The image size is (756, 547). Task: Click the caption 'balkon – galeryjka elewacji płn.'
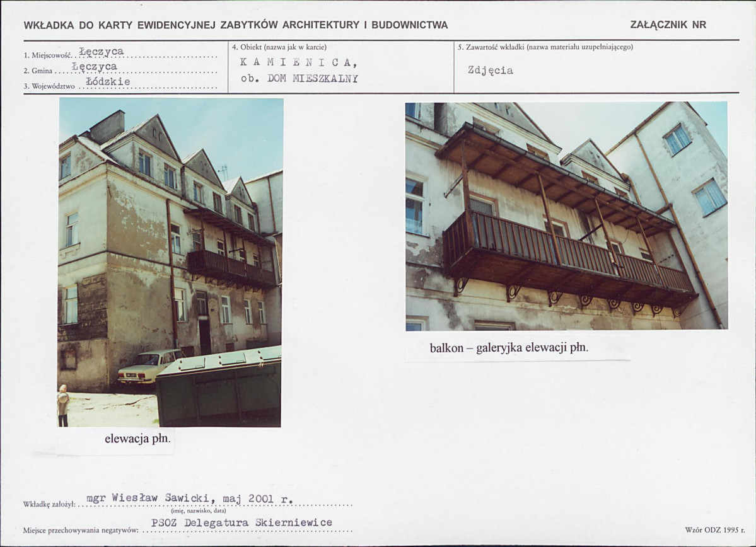509,347
